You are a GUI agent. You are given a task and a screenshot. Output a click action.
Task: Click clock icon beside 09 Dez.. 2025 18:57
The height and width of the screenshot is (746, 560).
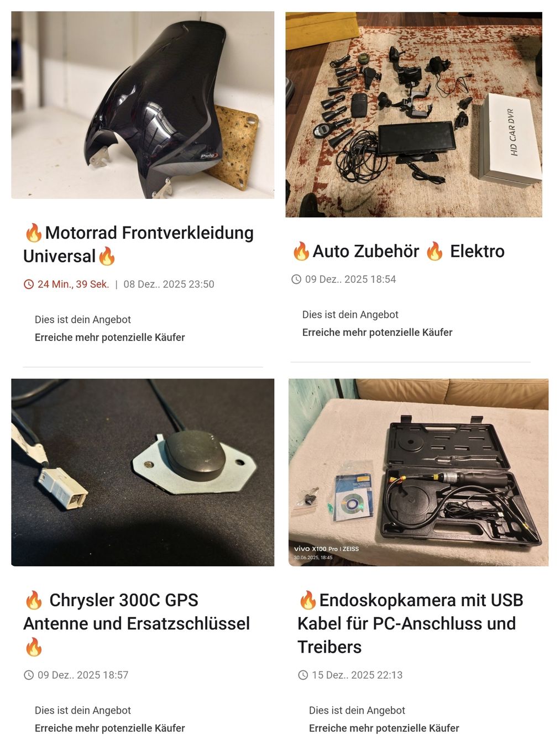(29, 675)
